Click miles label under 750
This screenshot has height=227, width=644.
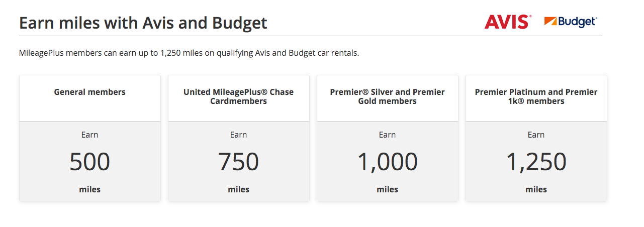[238, 189]
